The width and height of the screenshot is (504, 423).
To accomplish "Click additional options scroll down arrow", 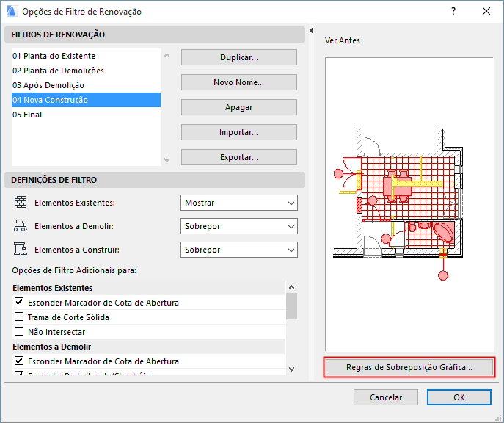I will (x=291, y=369).
